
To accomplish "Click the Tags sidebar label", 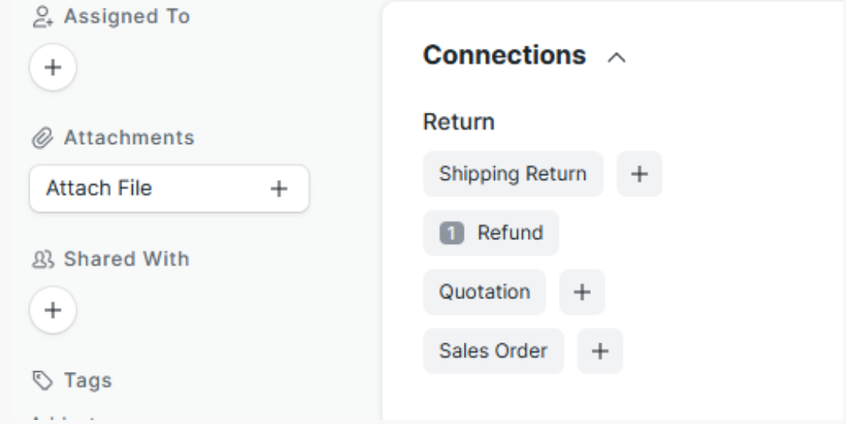I will [88, 381].
